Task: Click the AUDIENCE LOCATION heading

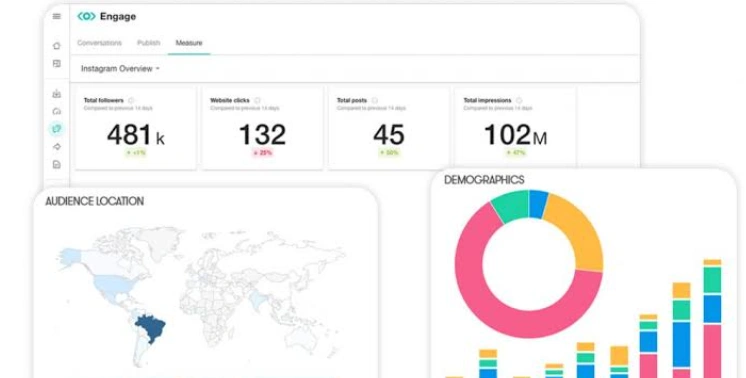Action: click(x=95, y=201)
